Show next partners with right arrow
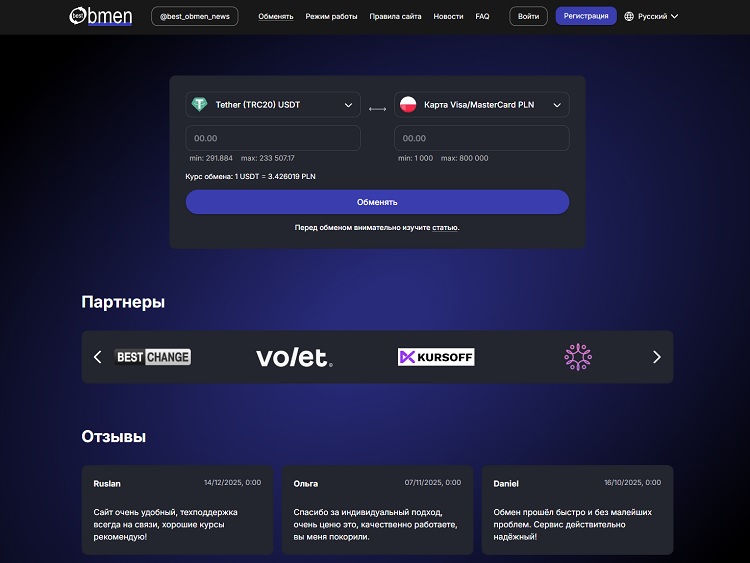750x563 pixels. (657, 357)
